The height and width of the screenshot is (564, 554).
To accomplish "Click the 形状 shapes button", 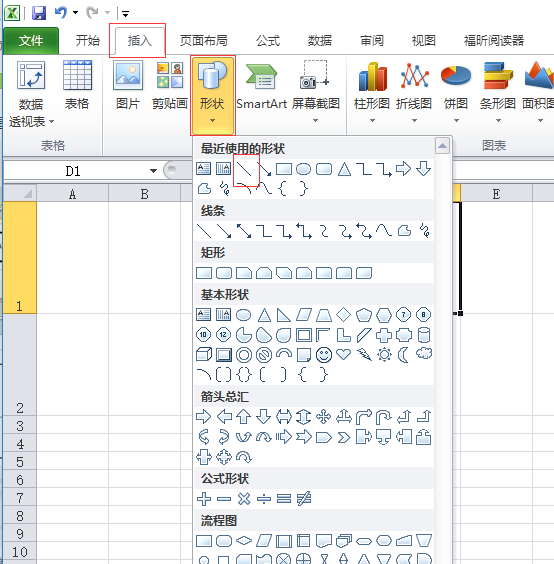I will [213, 95].
